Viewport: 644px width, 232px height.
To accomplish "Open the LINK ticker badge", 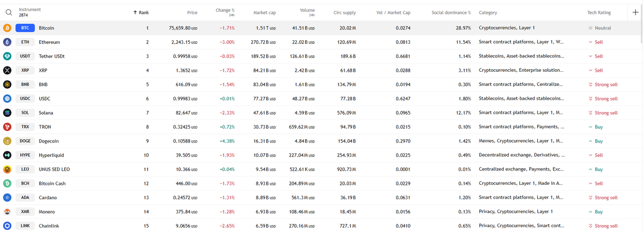I will [25, 226].
